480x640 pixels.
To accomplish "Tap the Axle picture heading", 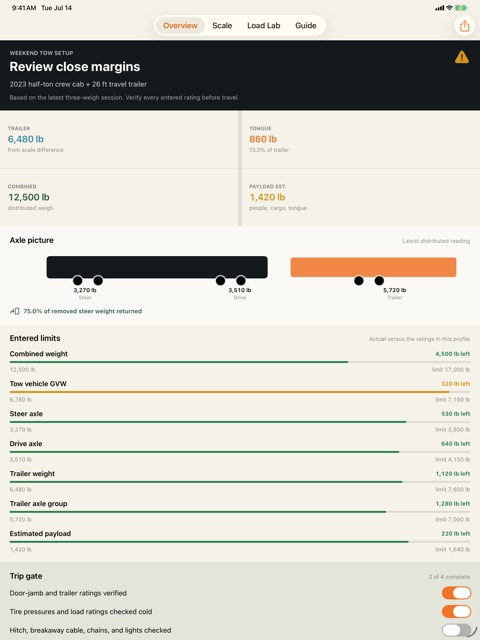I will click(31, 240).
